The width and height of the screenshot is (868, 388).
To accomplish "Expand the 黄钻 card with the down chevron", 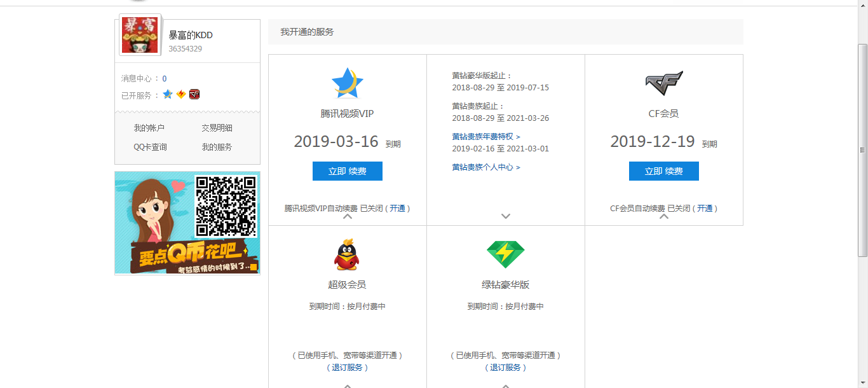I will pos(506,216).
